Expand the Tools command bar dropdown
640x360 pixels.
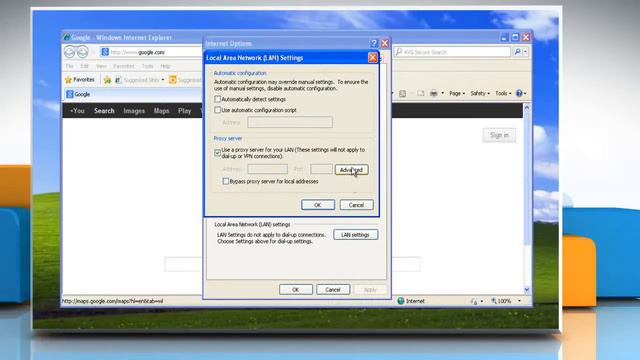click(x=503, y=93)
